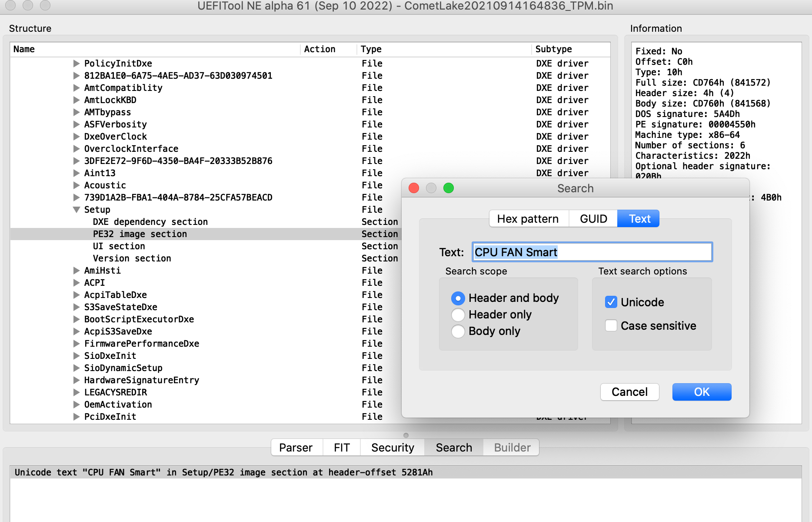Viewport: 812px width, 522px height.
Task: Select the DXE dependency section row
Action: 206,222
